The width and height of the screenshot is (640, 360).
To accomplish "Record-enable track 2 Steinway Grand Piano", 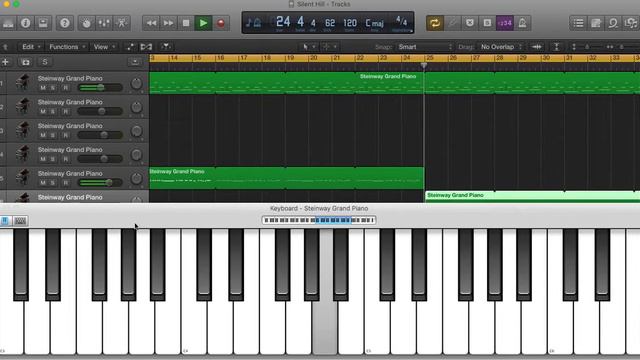I will coord(65,111).
